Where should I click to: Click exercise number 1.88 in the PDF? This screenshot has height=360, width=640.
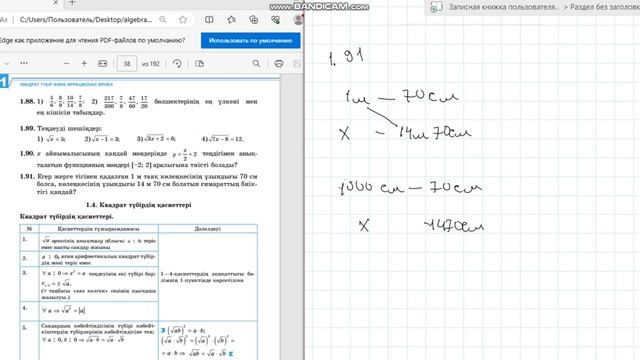click(27, 101)
